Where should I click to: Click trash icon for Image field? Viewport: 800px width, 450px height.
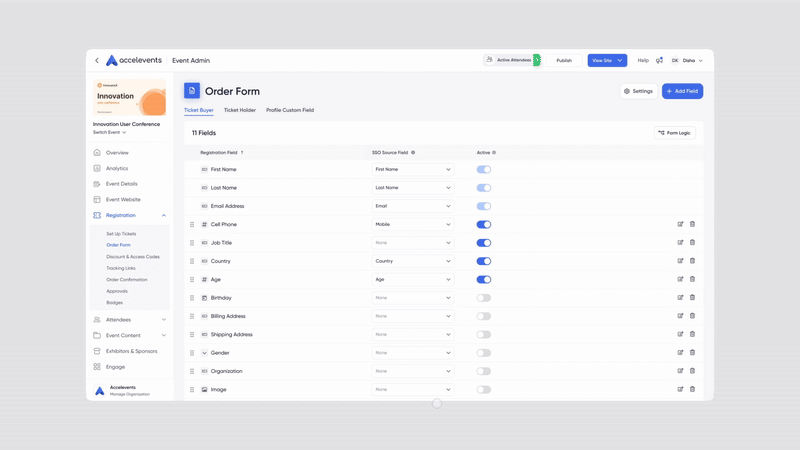692,389
